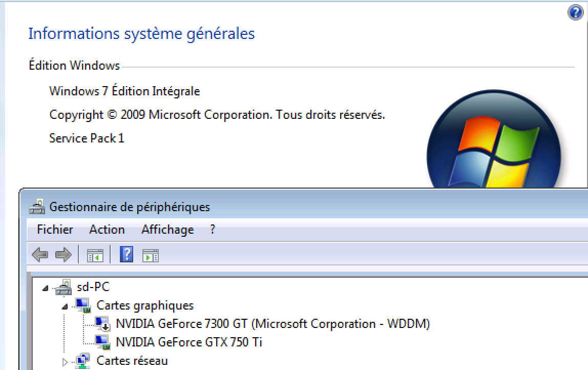Click the Windows 7 logo image

click(494, 139)
